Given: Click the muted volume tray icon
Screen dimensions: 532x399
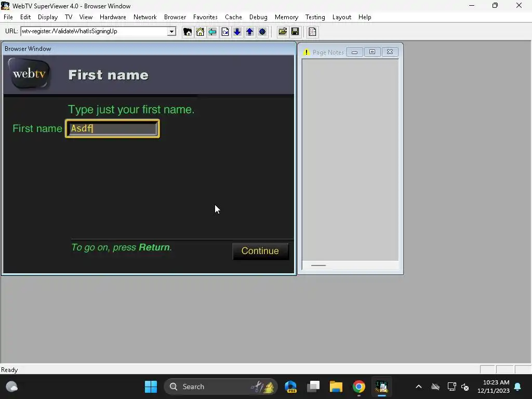Looking at the screenshot, I should point(465,387).
